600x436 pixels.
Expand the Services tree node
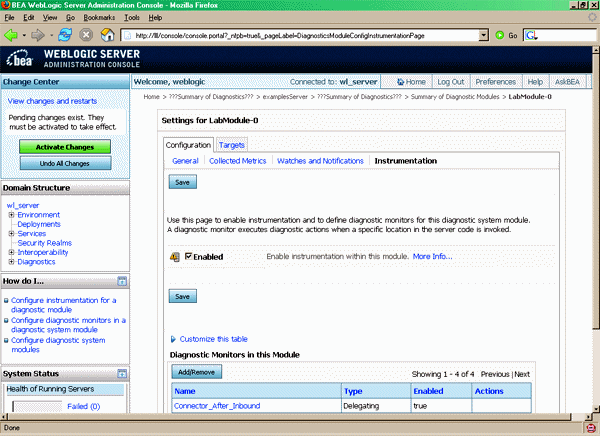coord(11,234)
